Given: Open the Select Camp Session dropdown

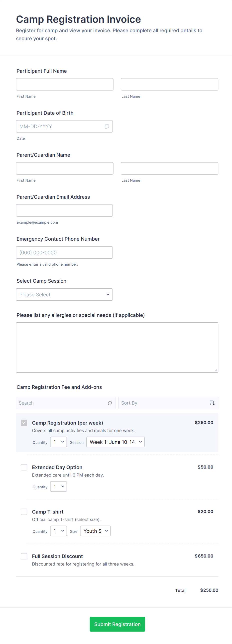Looking at the screenshot, I should 64,294.
